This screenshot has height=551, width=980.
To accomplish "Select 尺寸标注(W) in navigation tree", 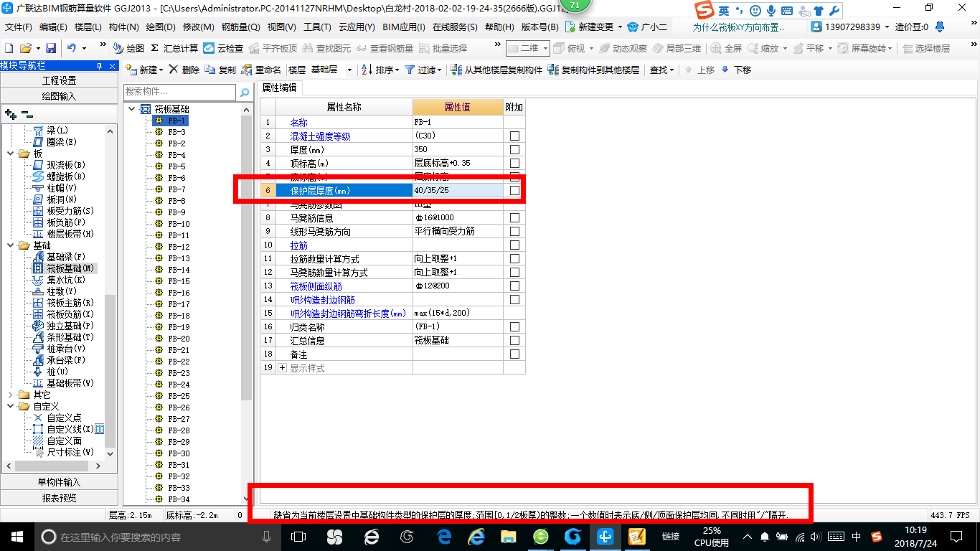I will point(70,452).
